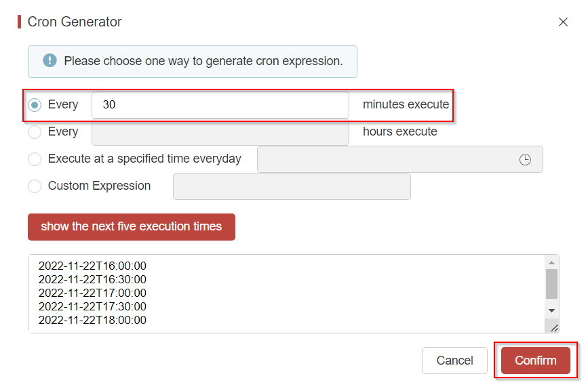The image size is (588, 389).
Task: Close the Cron Generator dialog
Action: (563, 22)
